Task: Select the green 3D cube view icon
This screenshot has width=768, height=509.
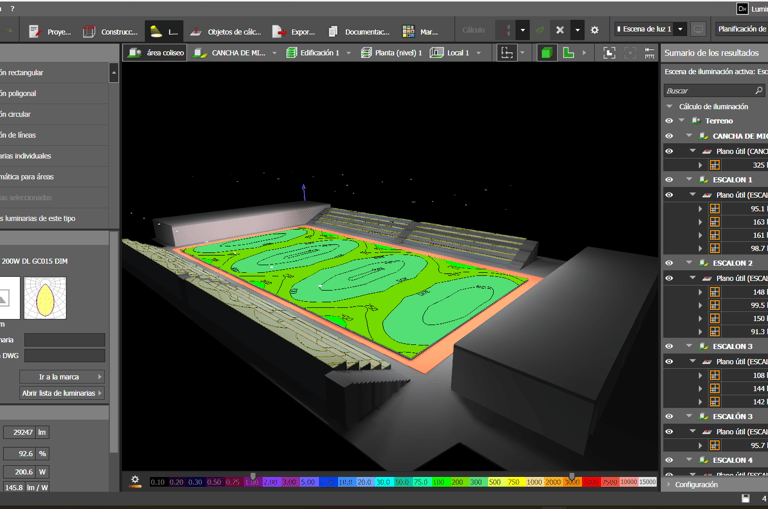Action: pos(546,53)
